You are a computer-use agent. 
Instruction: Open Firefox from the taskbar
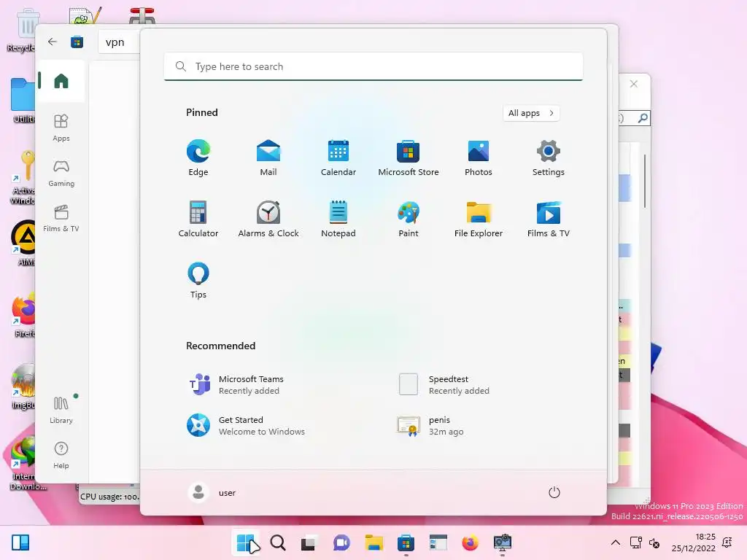pyautogui.click(x=471, y=542)
